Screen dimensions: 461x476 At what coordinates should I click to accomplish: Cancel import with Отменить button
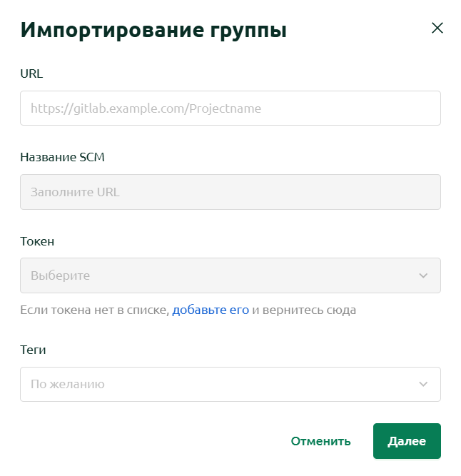pos(321,441)
